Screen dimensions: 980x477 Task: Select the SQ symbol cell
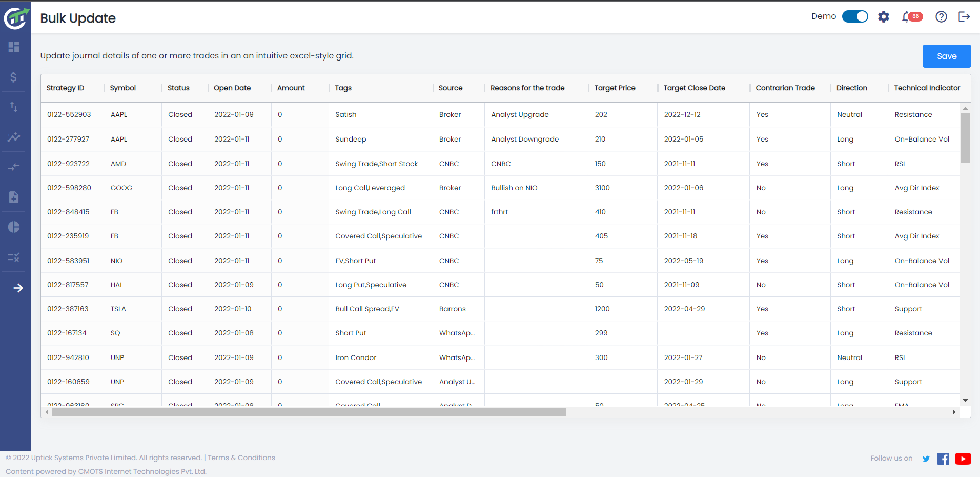[x=133, y=333]
